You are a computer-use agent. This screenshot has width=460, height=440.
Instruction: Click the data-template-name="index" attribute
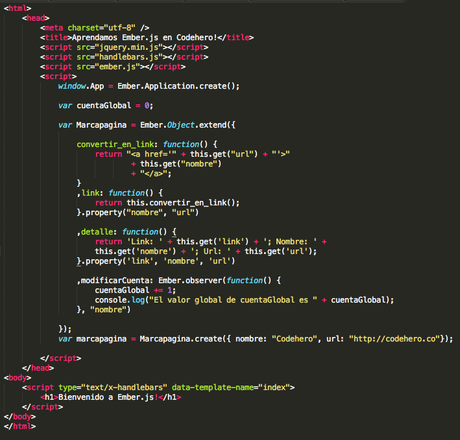[x=231, y=387]
